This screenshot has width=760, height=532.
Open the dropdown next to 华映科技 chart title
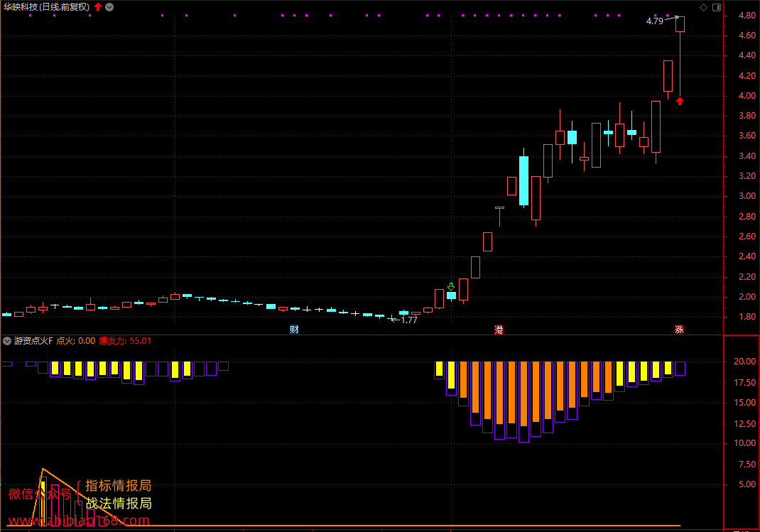click(x=109, y=7)
